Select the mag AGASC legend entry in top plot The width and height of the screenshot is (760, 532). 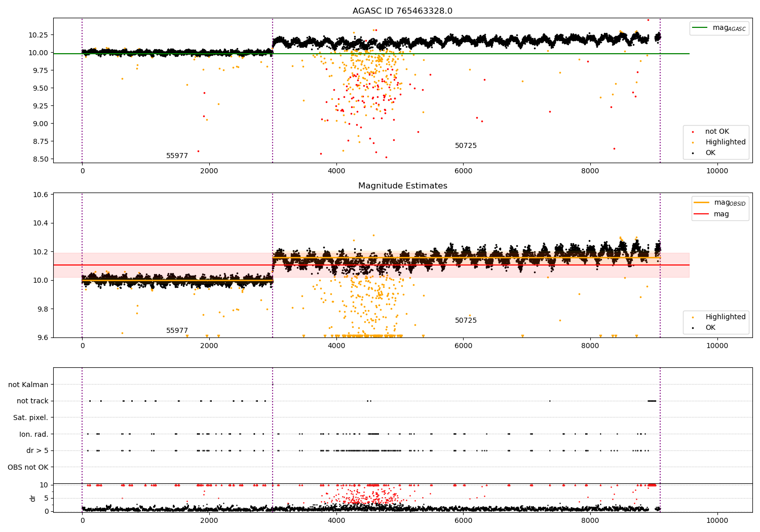[719, 28]
